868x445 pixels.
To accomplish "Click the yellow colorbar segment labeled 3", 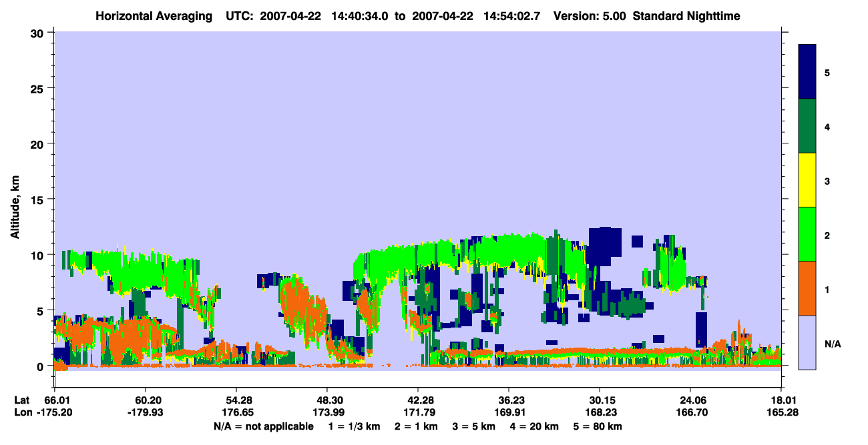I will (807, 180).
